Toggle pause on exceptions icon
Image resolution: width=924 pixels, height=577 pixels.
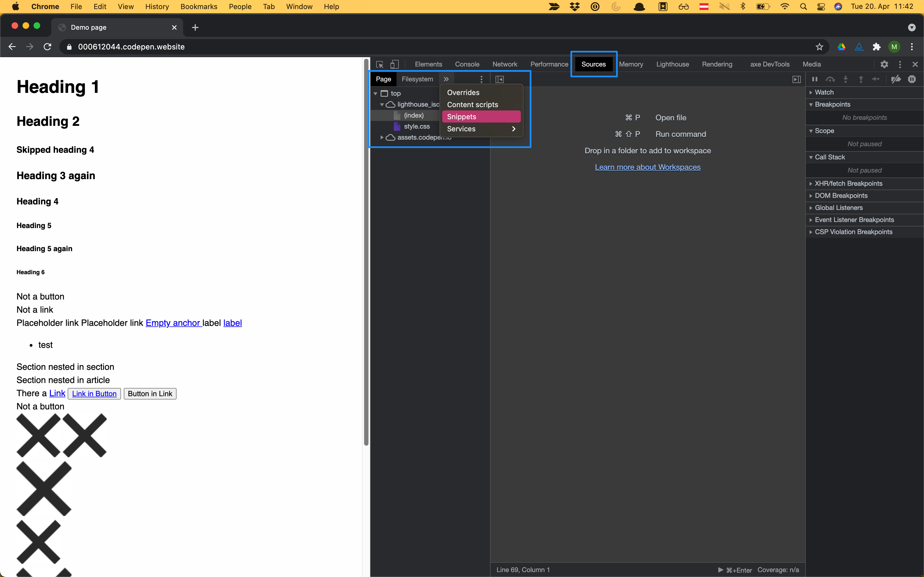[912, 79]
